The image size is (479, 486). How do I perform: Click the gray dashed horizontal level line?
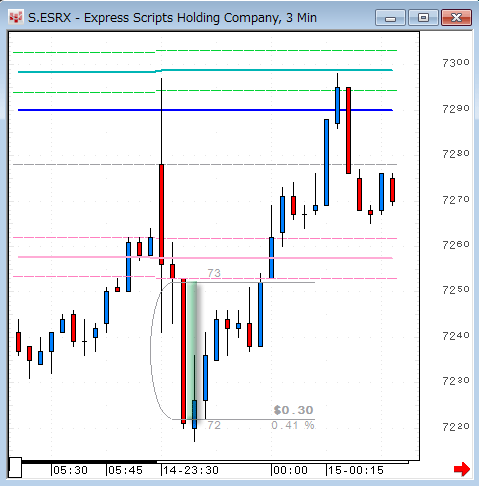205,165
